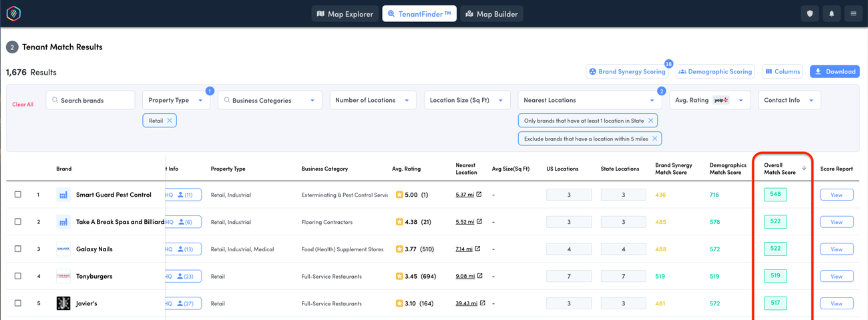The image size is (868, 320).
Task: Click star rating icon for Smart Guard Pest Control
Action: coord(399,195)
